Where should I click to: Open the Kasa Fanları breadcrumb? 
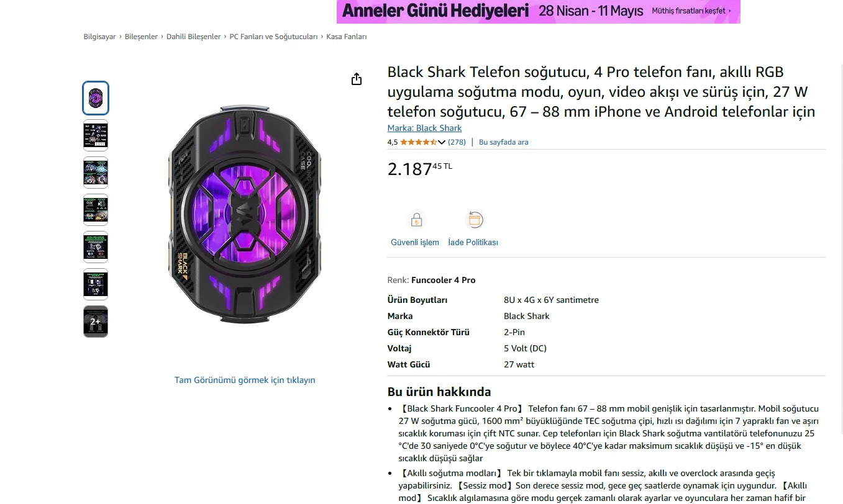(346, 37)
